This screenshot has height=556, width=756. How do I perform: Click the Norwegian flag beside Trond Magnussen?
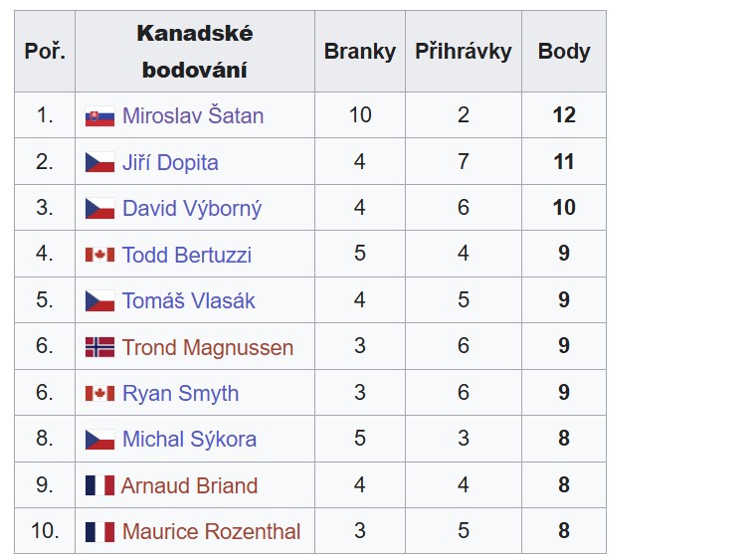coord(99,347)
